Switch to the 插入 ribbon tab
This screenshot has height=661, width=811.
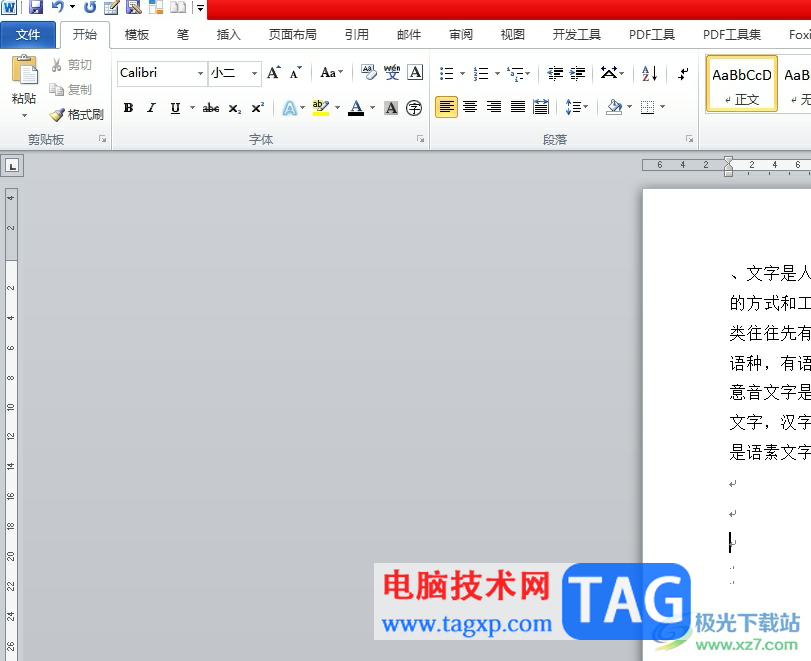(229, 35)
